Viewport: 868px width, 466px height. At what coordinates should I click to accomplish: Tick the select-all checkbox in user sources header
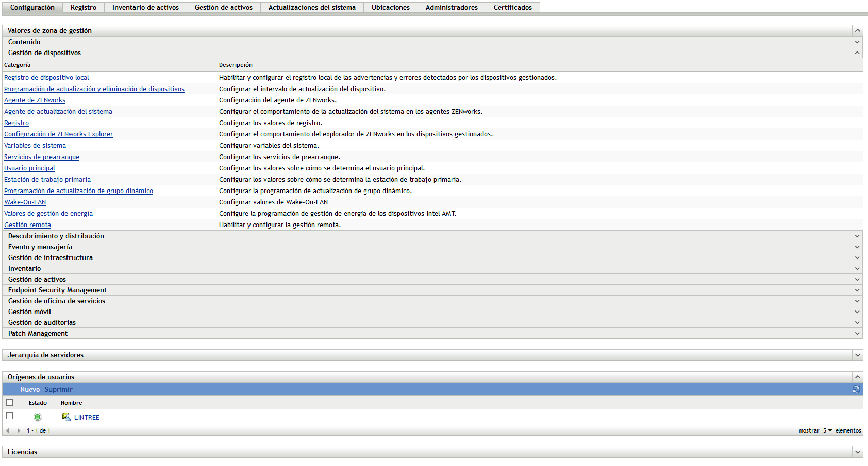coord(9,402)
